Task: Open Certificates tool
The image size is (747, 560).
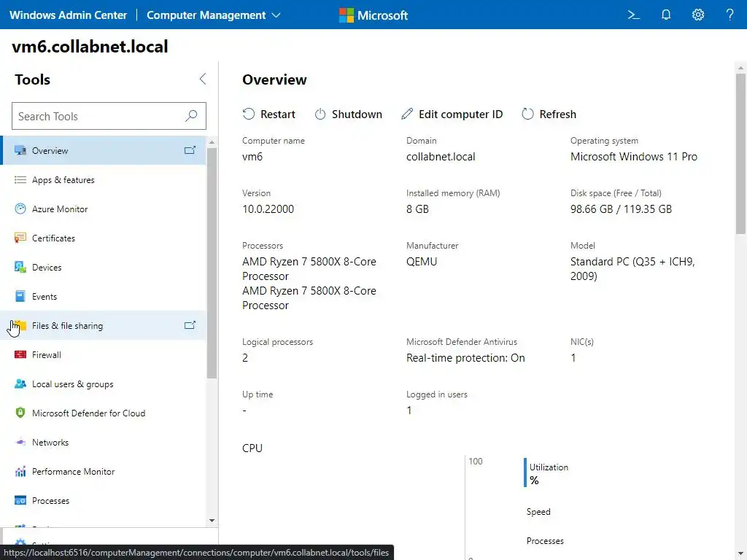Action: [x=104, y=238]
